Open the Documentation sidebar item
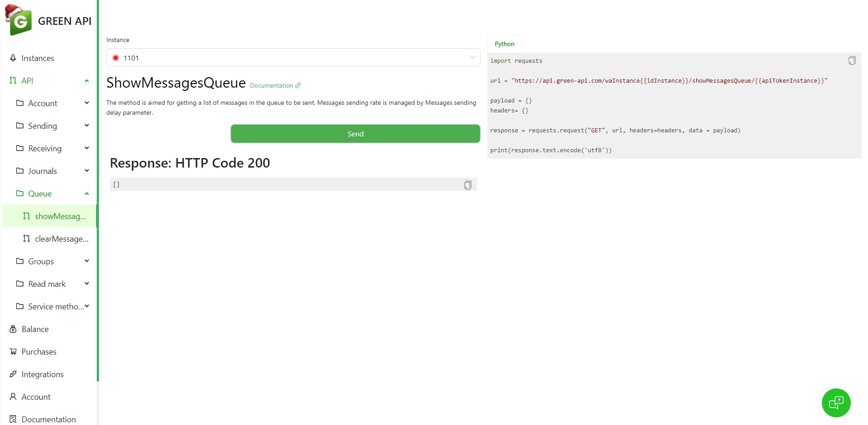Screen dimensions: 868x425 (48, 419)
